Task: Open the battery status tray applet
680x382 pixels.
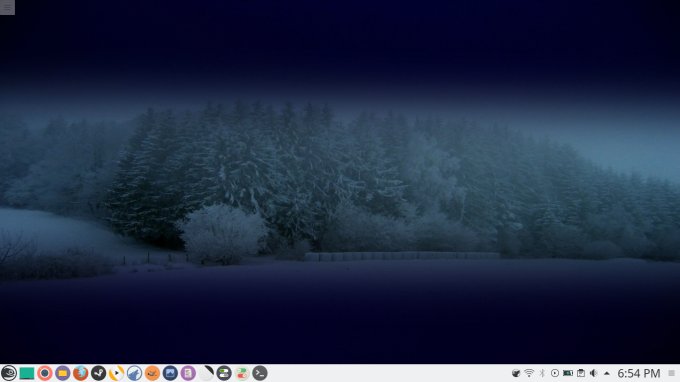Action: (x=568, y=373)
